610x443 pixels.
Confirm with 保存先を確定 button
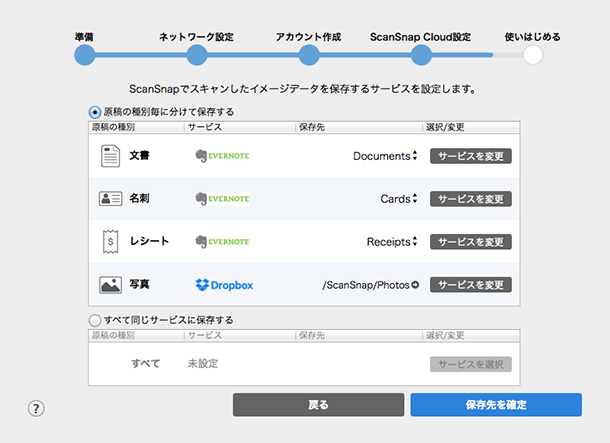coord(496,405)
